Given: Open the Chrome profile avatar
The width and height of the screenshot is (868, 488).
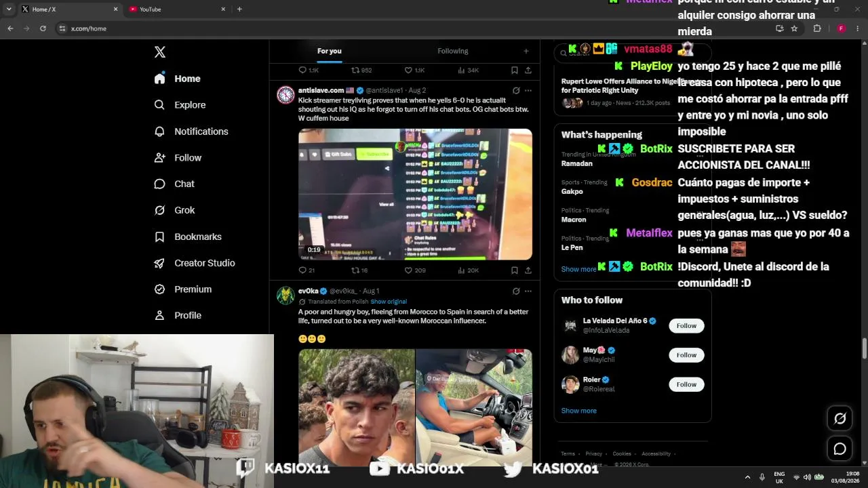Looking at the screenshot, I should pos(841,28).
